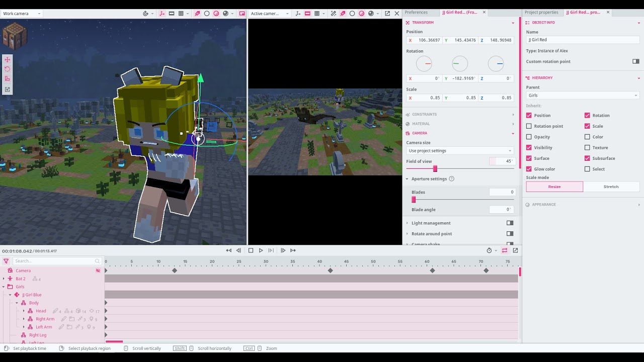Image resolution: width=644 pixels, height=362 pixels.
Task: Enable the Opacity inherit checkbox
Action: click(x=529, y=137)
